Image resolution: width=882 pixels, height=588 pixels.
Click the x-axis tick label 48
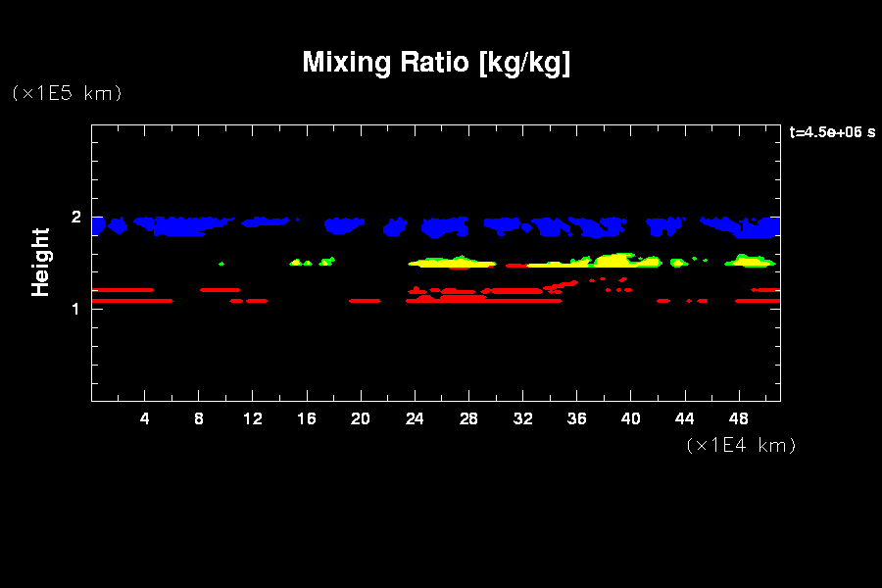tap(739, 418)
